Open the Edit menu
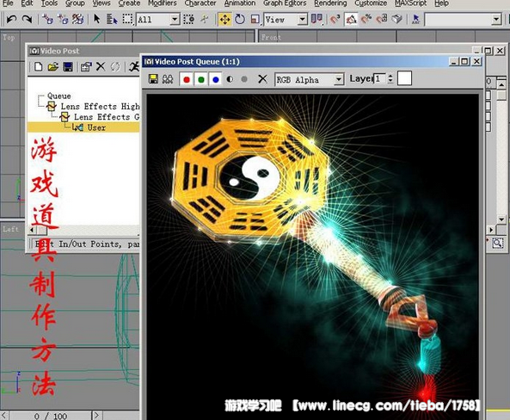The width and height of the screenshot is (510, 420). click(x=27, y=3)
